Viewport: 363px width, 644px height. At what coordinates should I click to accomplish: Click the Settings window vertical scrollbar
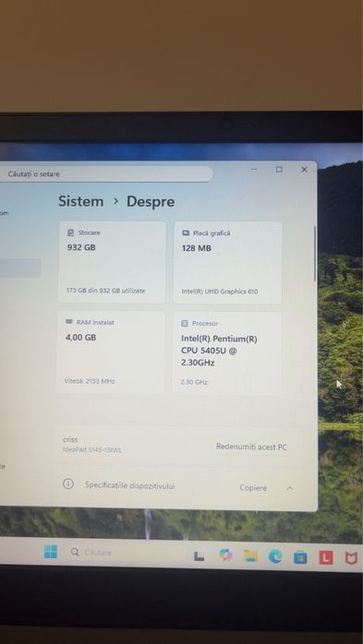click(x=315, y=254)
